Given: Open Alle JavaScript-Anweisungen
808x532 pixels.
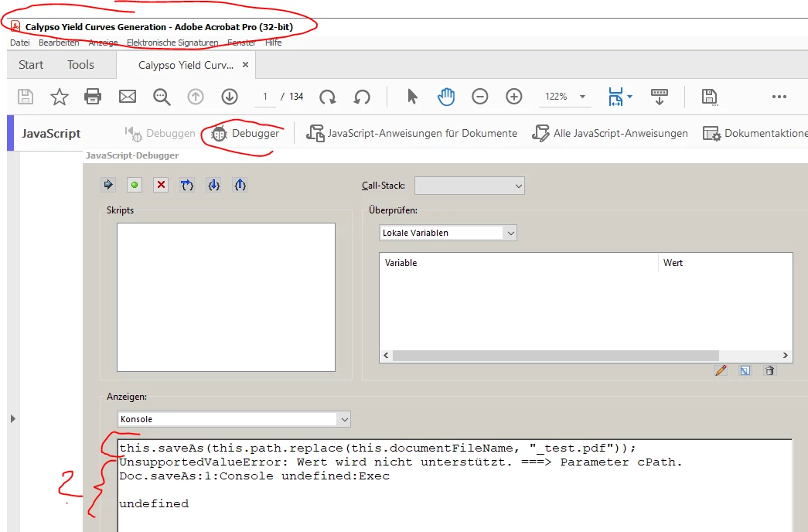Looking at the screenshot, I should click(609, 134).
